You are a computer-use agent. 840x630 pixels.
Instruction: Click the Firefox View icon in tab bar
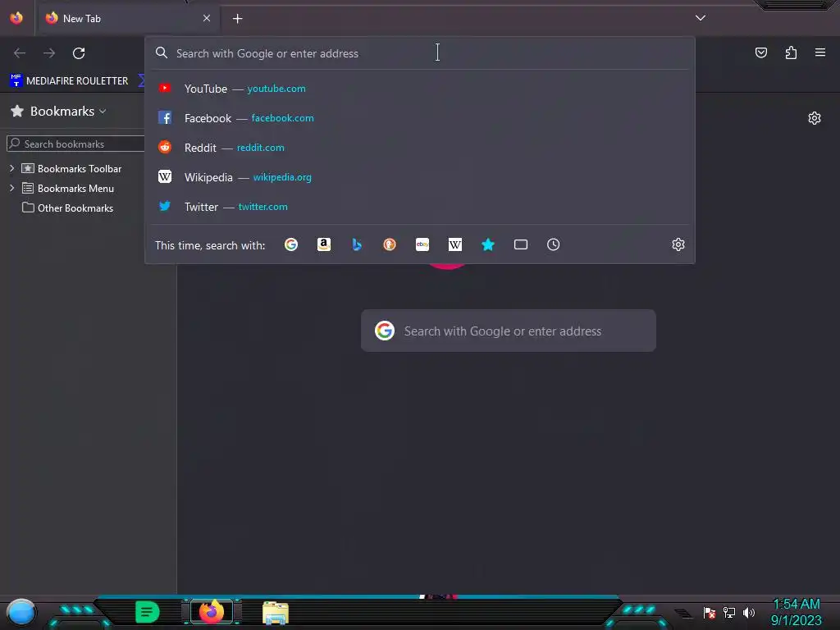coord(16,18)
